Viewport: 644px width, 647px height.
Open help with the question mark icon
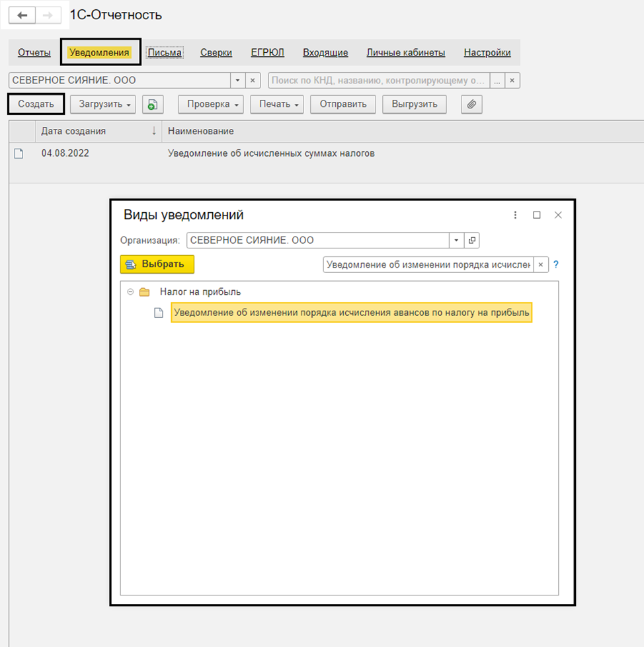pos(556,264)
